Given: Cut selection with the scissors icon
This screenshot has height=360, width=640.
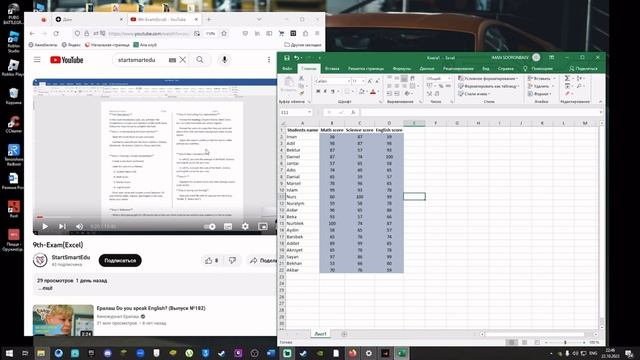Looking at the screenshot, I should click(301, 78).
